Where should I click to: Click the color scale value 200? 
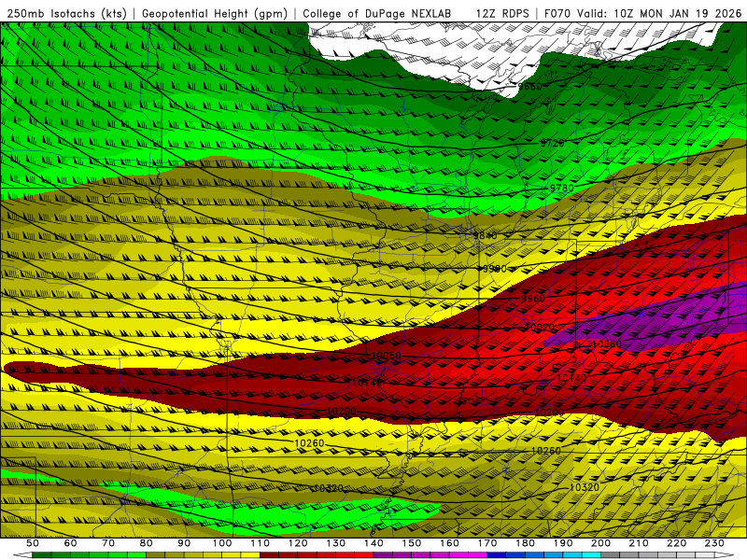click(x=600, y=543)
